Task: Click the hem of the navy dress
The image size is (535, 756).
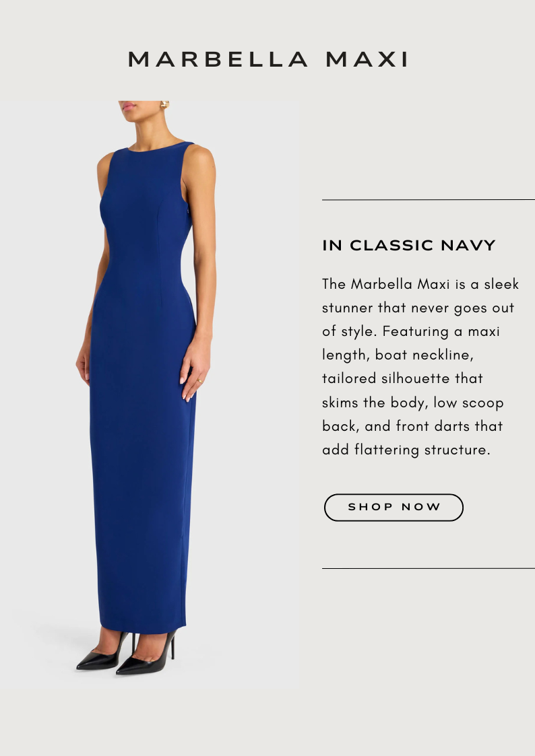Action: [x=142, y=628]
